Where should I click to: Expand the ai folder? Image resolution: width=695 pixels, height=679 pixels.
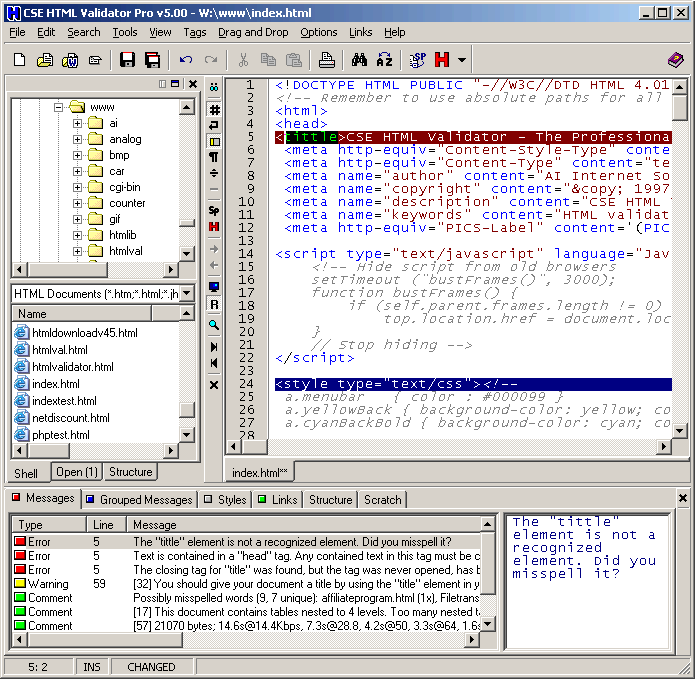point(78,123)
